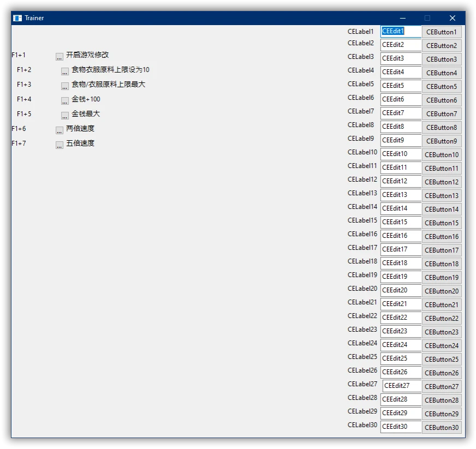Click the CELabel1 text
This screenshot has width=476, height=449.
coord(361,32)
